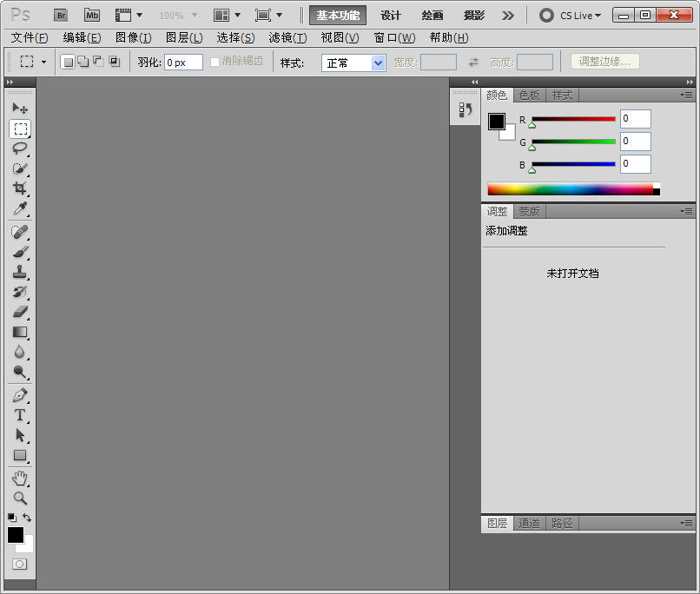Enable the 消除锯齿 anti-alias checkbox
The image size is (700, 594).
pyautogui.click(x=215, y=62)
